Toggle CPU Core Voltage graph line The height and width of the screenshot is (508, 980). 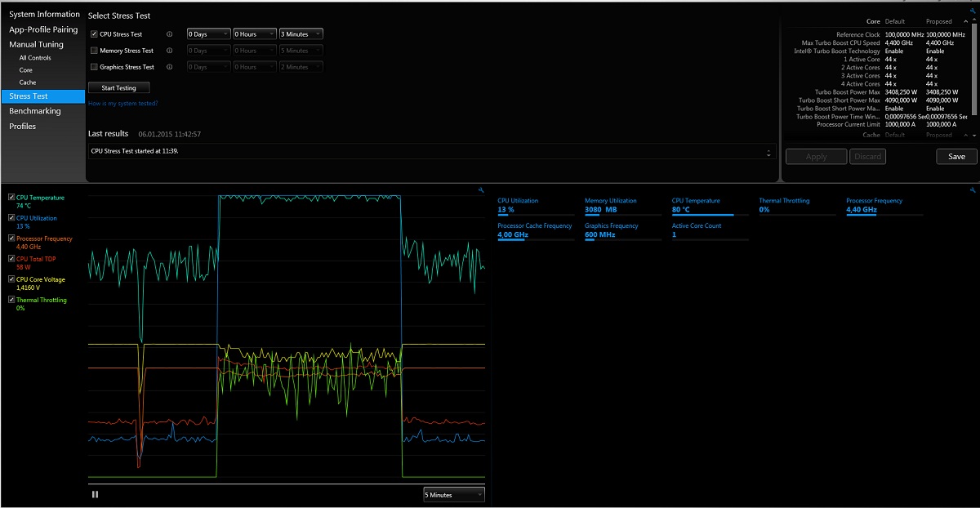(x=11, y=279)
